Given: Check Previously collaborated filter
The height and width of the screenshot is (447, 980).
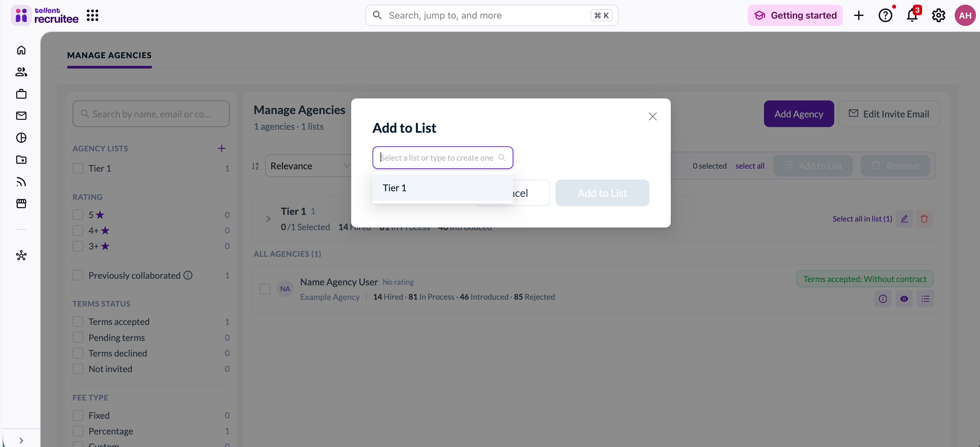Looking at the screenshot, I should (x=78, y=275).
